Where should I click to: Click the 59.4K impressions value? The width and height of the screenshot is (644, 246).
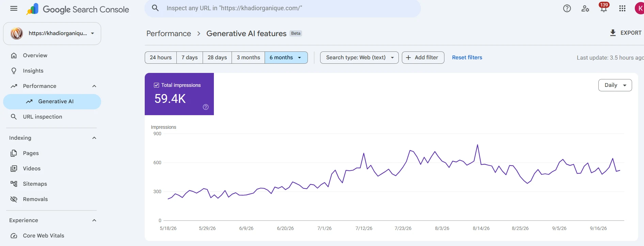[170, 99]
